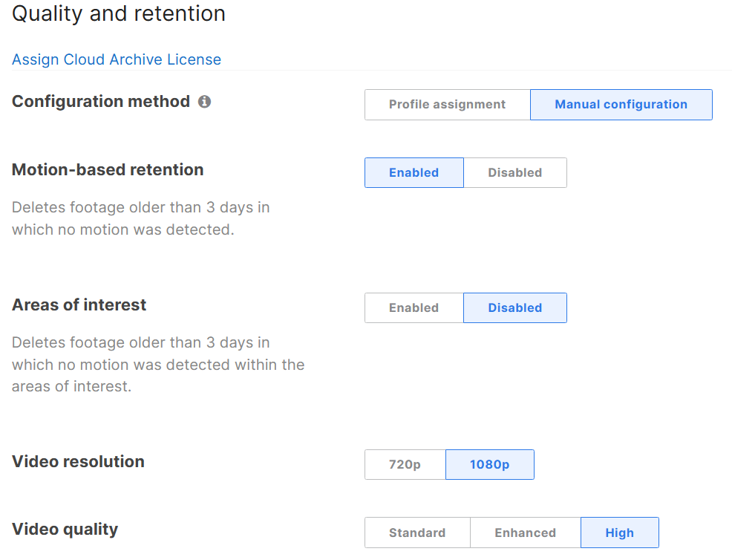Set video resolution to 720p
The width and height of the screenshot is (732, 560).
pos(405,465)
